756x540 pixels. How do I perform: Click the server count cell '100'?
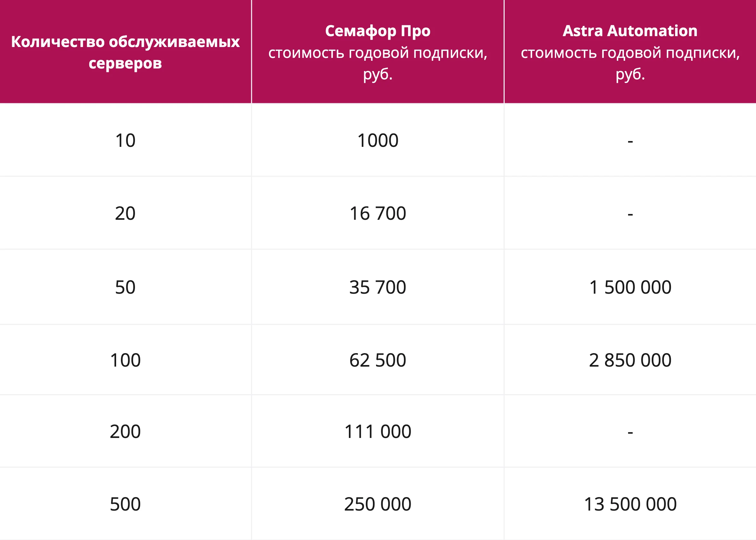coord(125,360)
